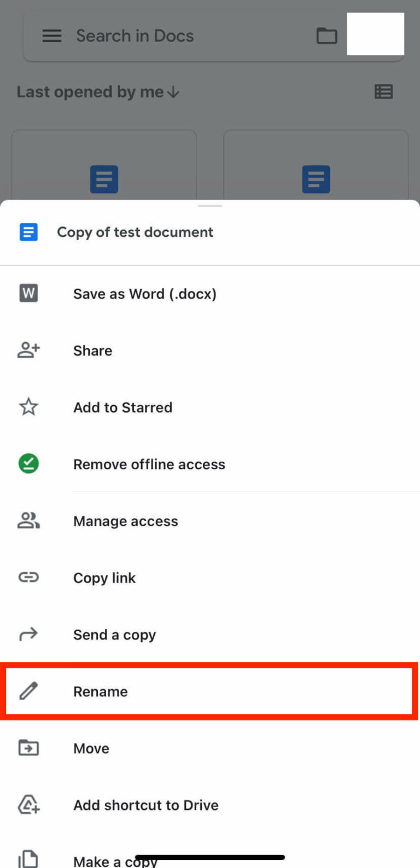Tap the bottom sheet drag handle
This screenshot has width=420, height=868.
(x=210, y=206)
